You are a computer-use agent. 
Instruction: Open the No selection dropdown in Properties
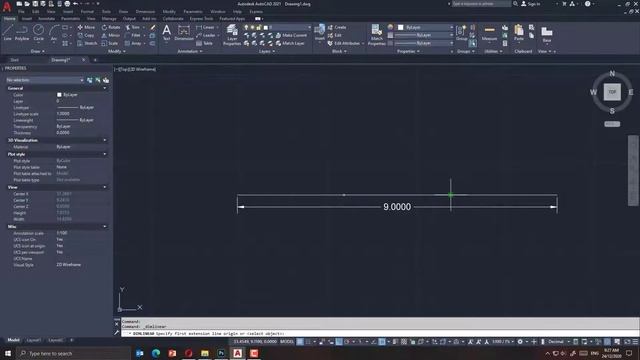(x=45, y=80)
